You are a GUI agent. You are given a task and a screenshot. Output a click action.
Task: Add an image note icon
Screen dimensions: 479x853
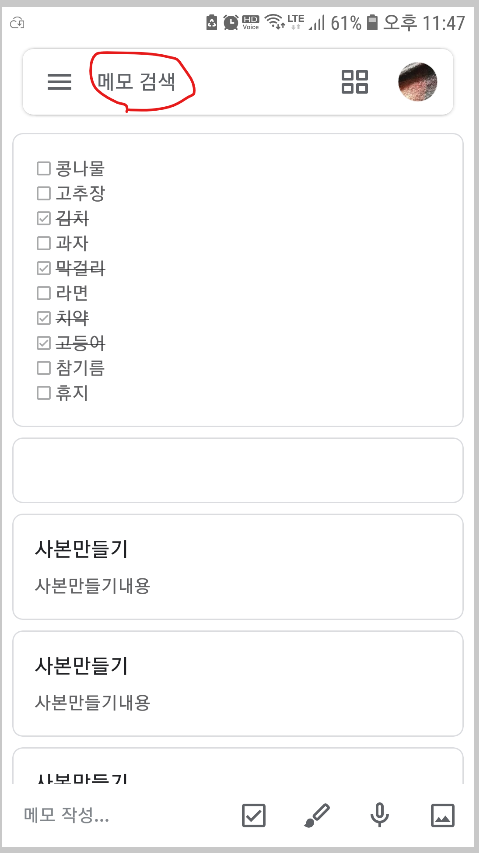(443, 815)
